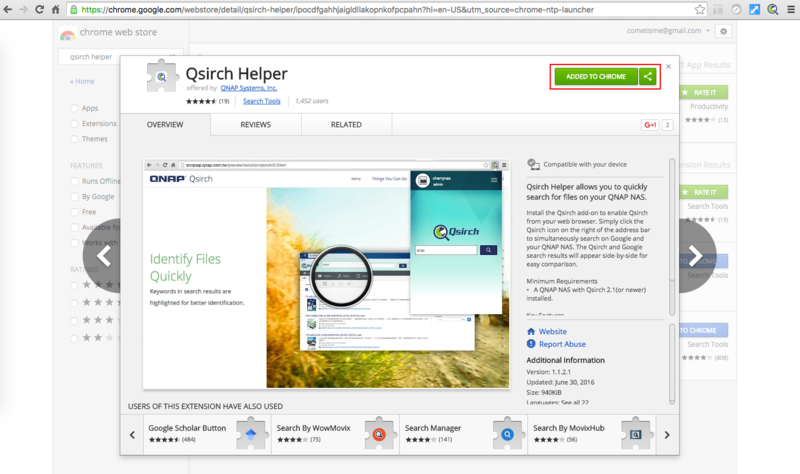Click the Rate It button under Productivity

pyautogui.click(x=705, y=92)
